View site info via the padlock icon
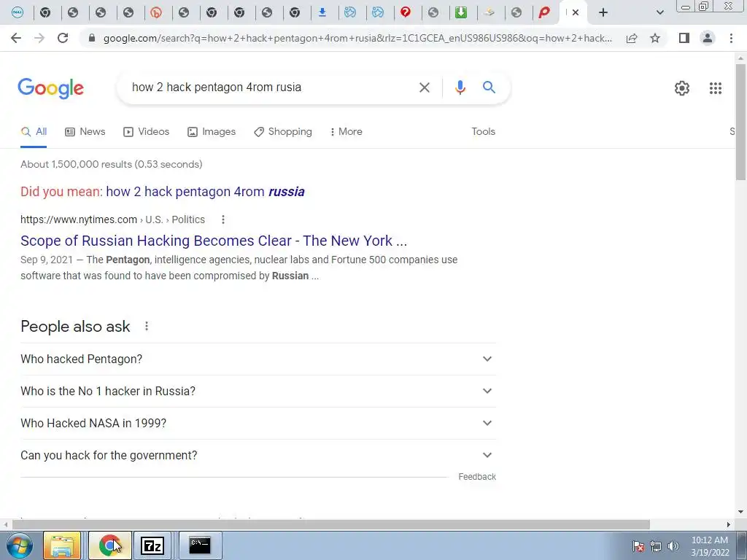Screen dimensions: 747x560 (92, 38)
